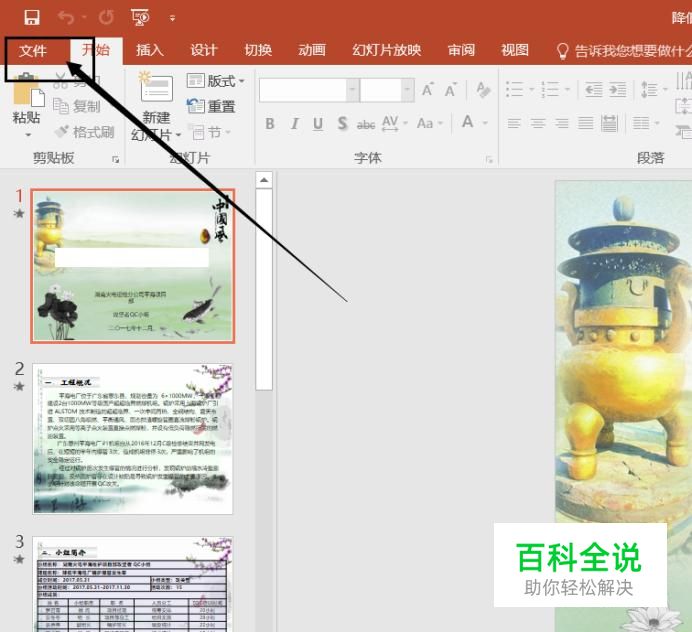Open the columns icon dropdown
This screenshot has height=632, width=692.
click(x=646, y=123)
